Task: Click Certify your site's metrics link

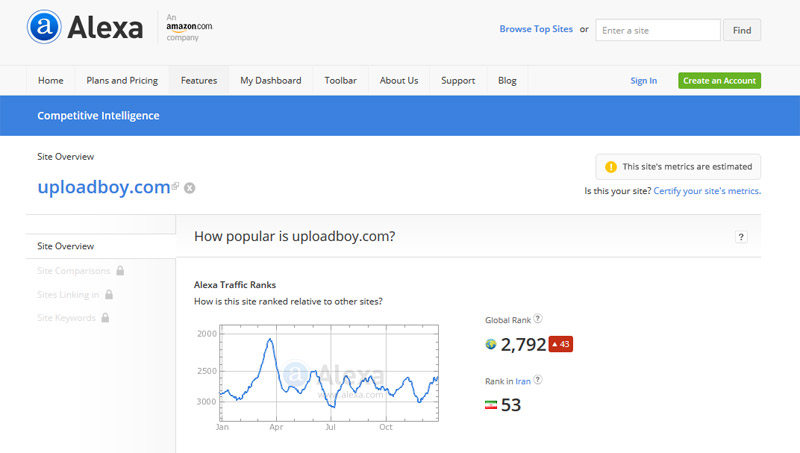Action: click(x=707, y=191)
